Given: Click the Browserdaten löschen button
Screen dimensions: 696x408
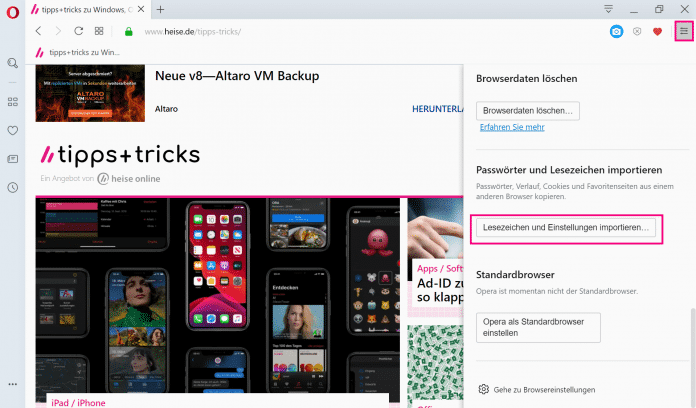Looking at the screenshot, I should (x=527, y=110).
